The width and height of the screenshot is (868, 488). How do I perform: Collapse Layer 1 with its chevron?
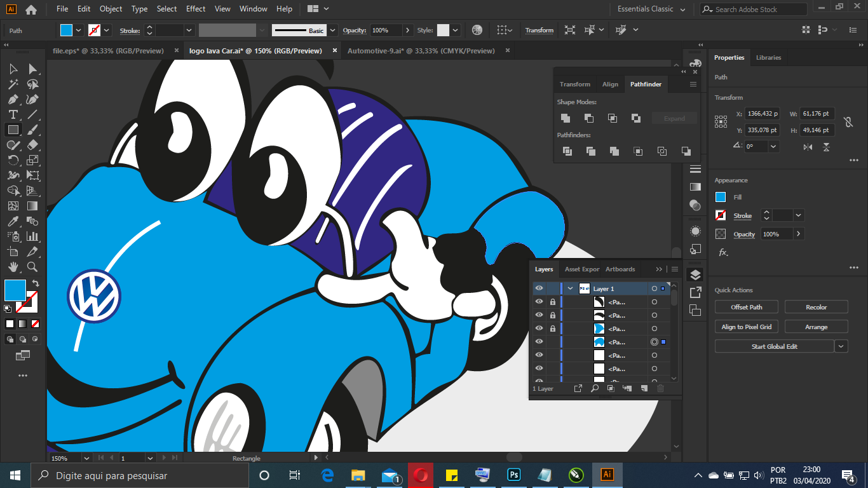tap(570, 288)
